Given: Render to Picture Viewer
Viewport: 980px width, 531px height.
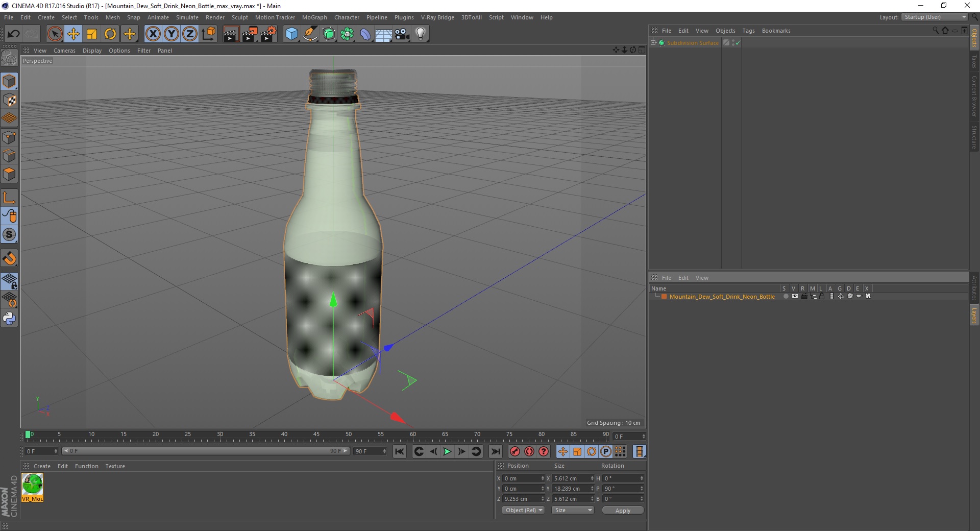Looking at the screenshot, I should click(x=250, y=34).
